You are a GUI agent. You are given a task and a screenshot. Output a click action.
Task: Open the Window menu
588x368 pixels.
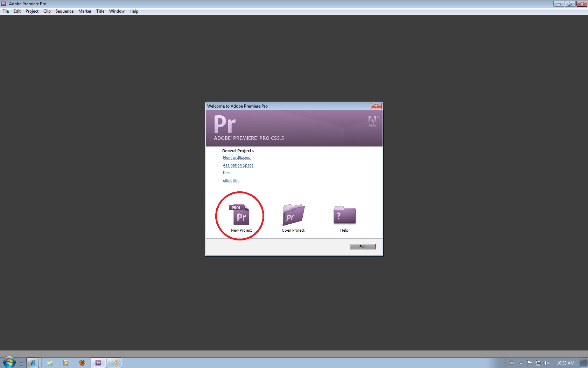click(117, 11)
